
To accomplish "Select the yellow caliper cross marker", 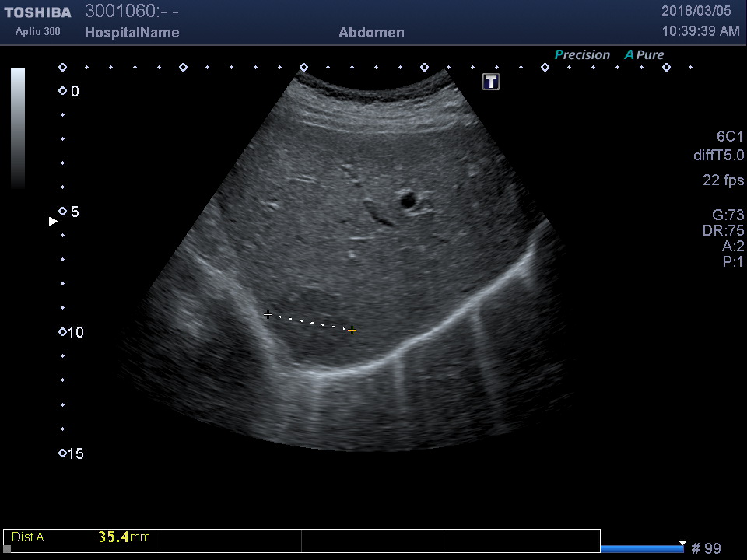I will 352,330.
